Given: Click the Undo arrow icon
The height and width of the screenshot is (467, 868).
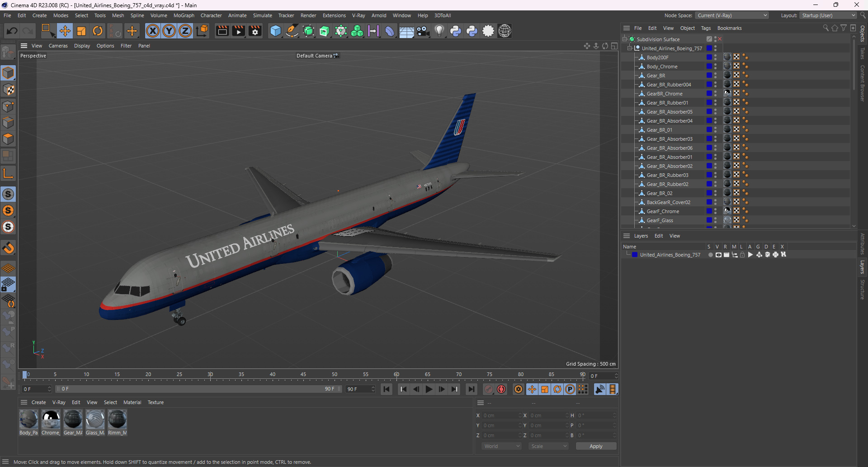Looking at the screenshot, I should point(12,31).
